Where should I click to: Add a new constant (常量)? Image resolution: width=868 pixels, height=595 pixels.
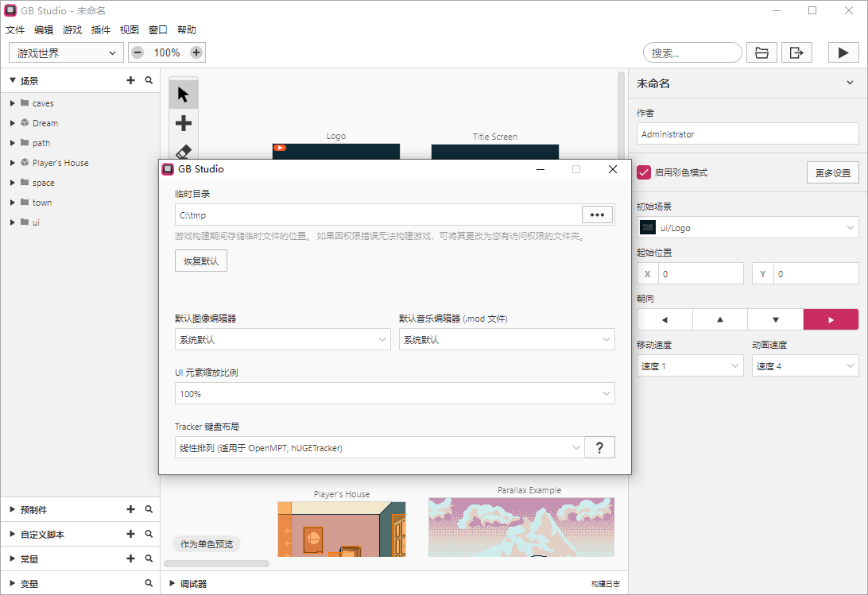pyautogui.click(x=130, y=558)
